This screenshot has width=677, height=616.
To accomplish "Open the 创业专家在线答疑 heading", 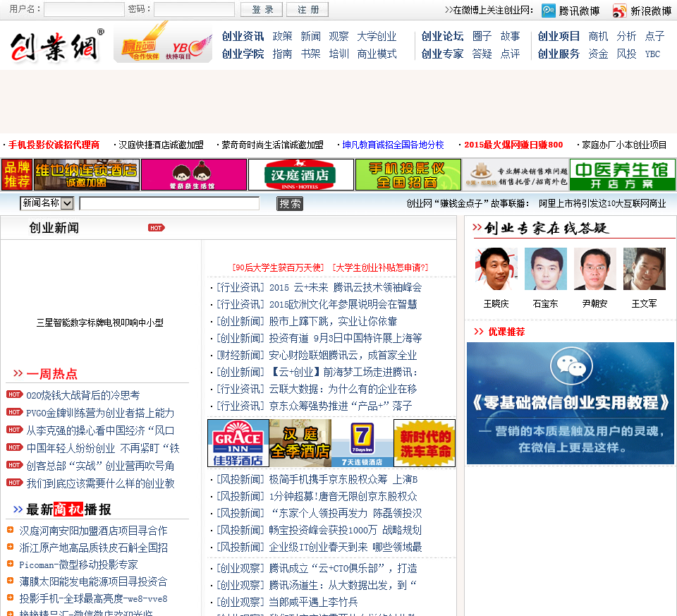I will click(x=546, y=228).
